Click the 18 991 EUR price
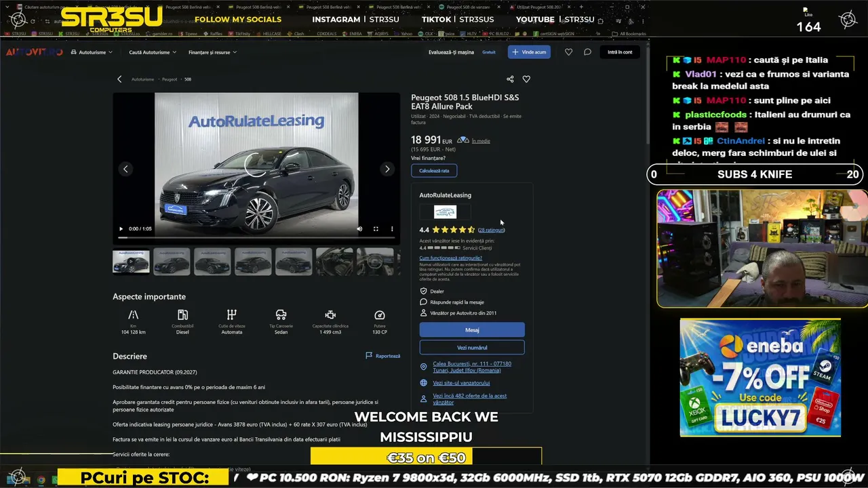 pyautogui.click(x=431, y=140)
